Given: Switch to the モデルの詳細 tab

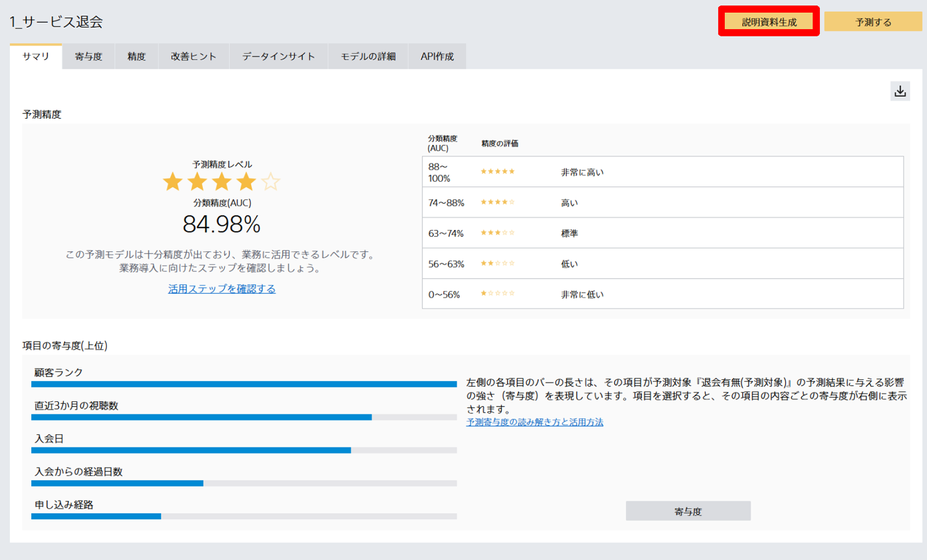Looking at the screenshot, I should click(368, 56).
